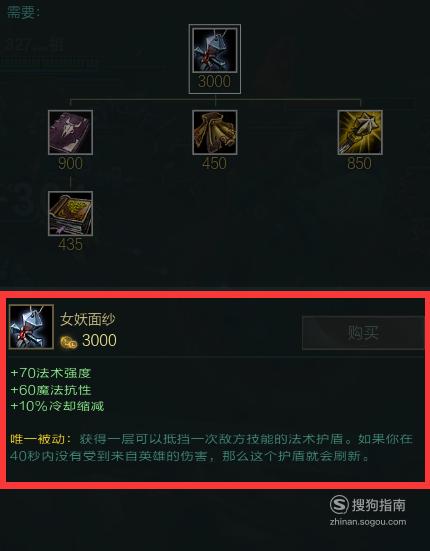Open the zhinan.sogou.com link
Viewport: 430px width, 551px height.
368,522
